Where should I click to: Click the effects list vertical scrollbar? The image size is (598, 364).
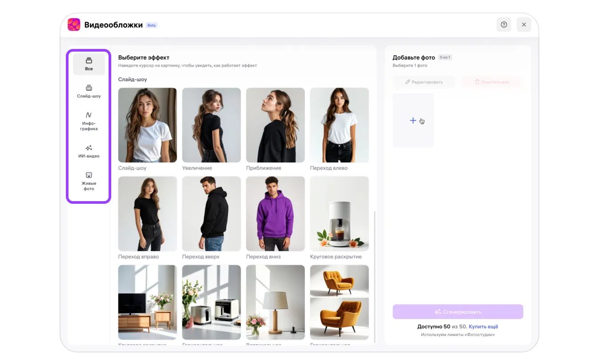[375, 276]
